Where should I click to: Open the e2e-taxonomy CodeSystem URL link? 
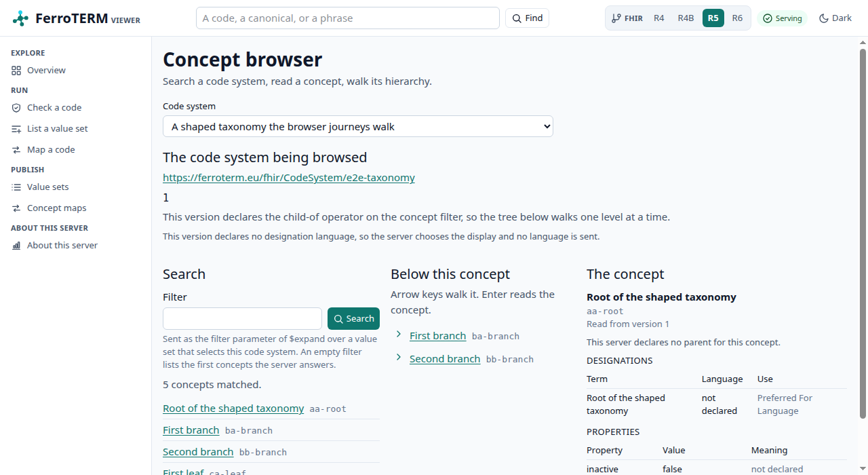[x=289, y=178]
